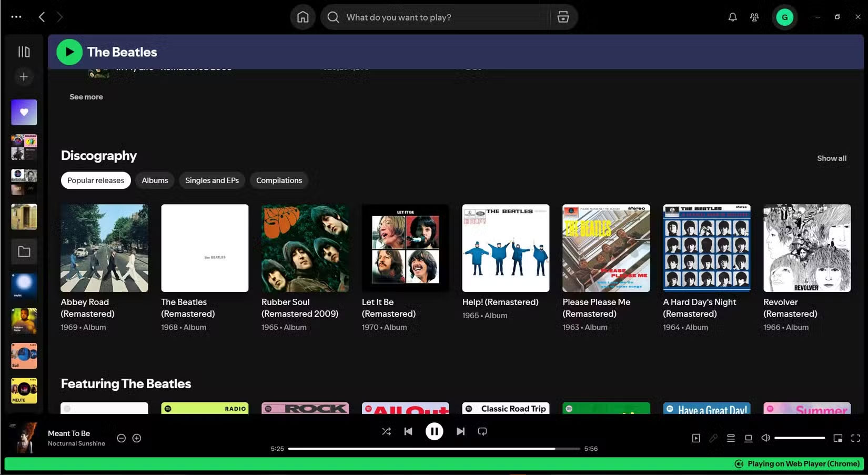
Task: Switch to the Albums tab
Action: click(155, 180)
